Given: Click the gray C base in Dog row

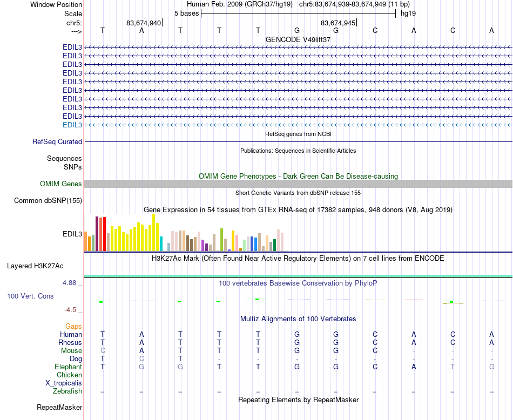Looking at the screenshot, I should 141,358.
